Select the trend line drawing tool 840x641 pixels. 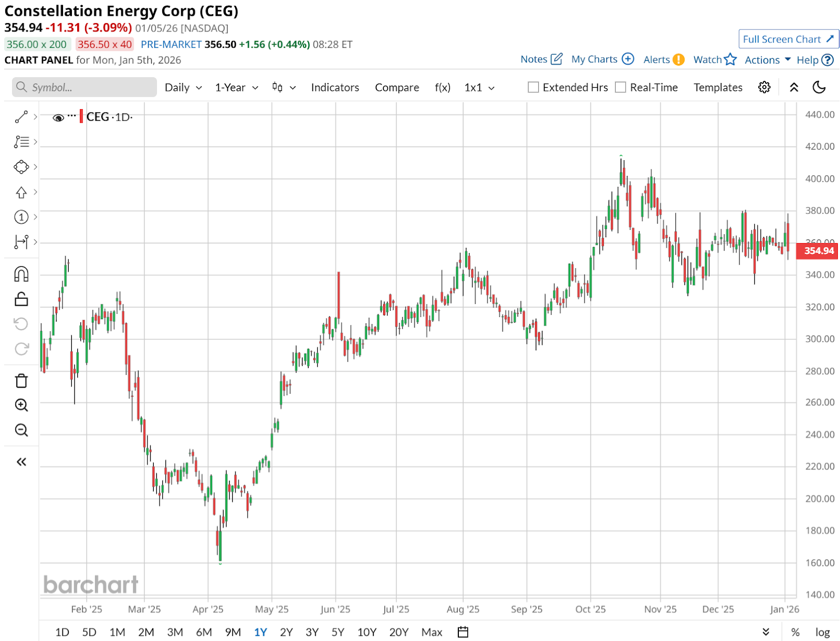coord(21,117)
